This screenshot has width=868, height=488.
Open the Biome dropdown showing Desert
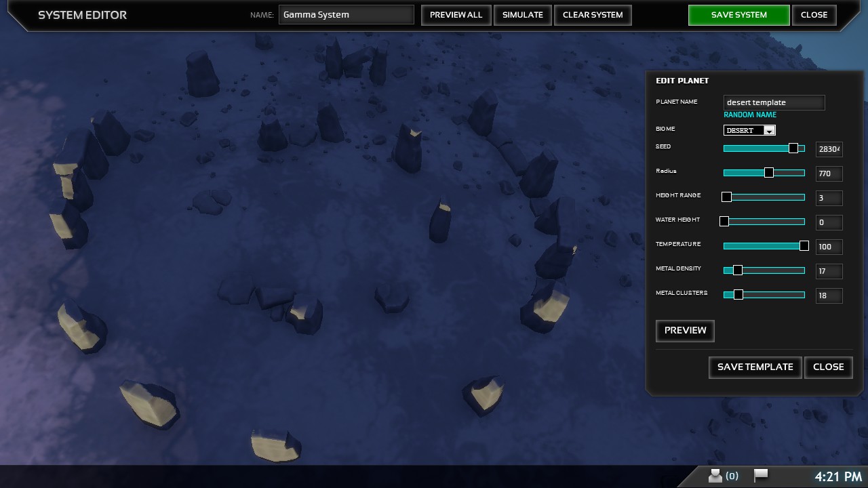point(749,130)
